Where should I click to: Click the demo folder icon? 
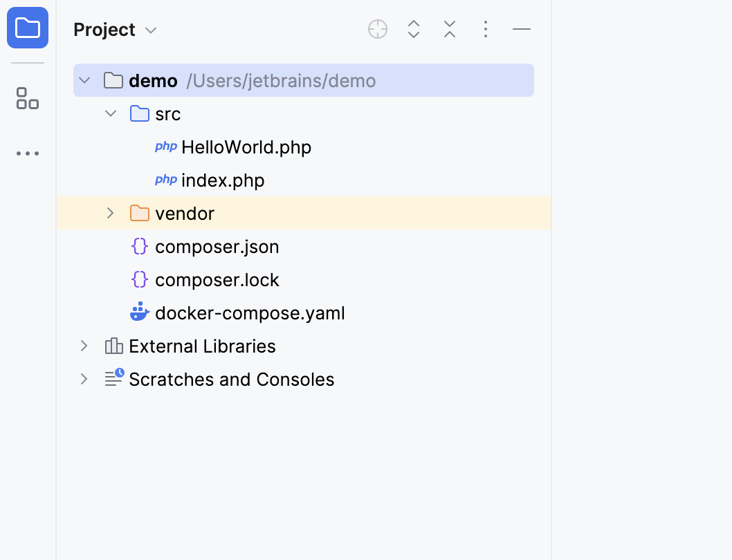pyautogui.click(x=113, y=80)
